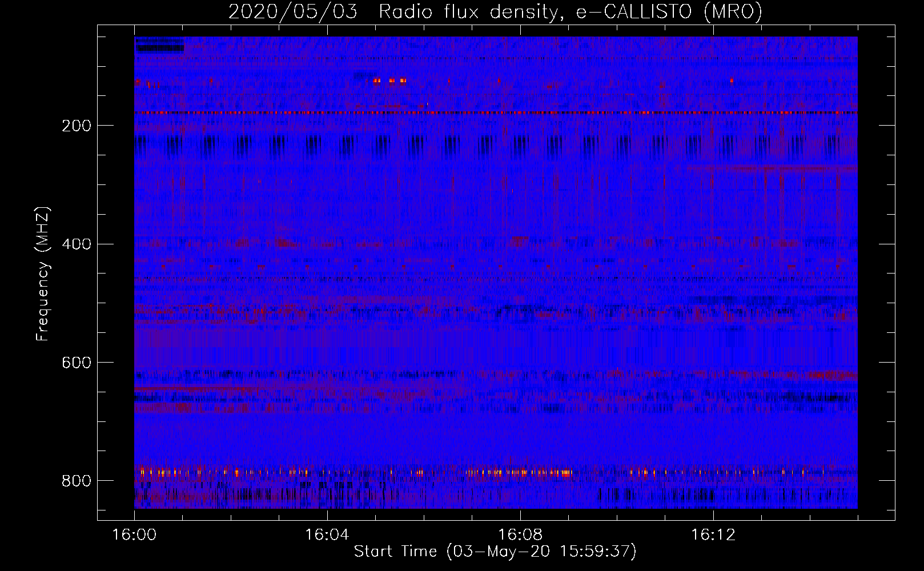Click the 'Frequency (MHZ)' axis label
The height and width of the screenshot is (571, 924).
click(x=43, y=274)
